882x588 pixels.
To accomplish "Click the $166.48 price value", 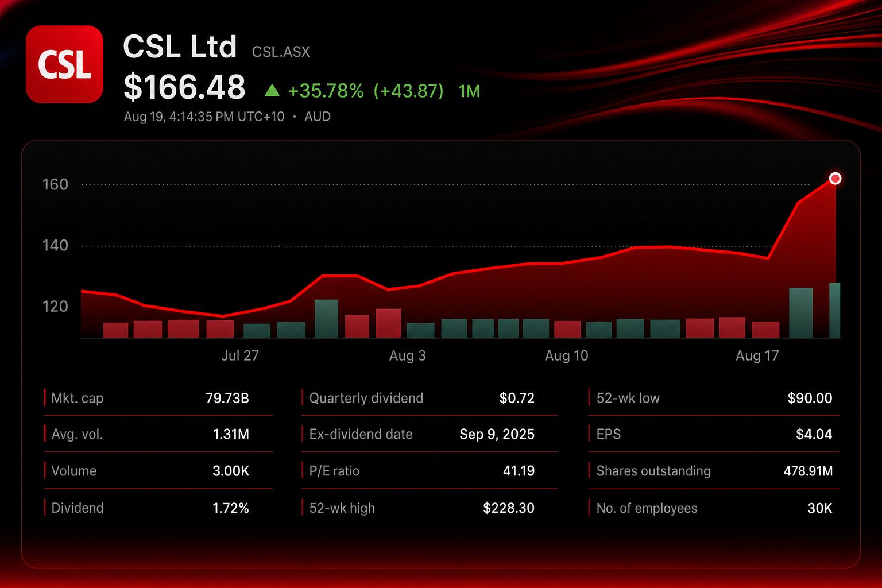I will (184, 87).
